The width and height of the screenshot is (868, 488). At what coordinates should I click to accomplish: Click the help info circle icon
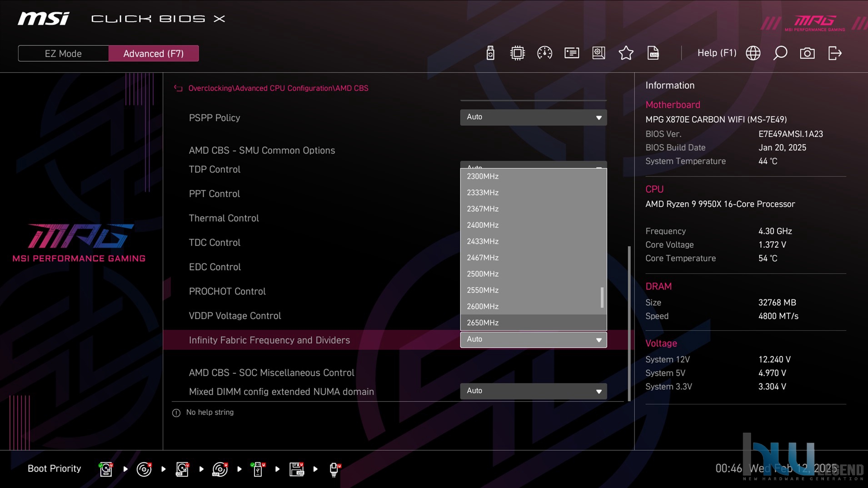tap(176, 413)
